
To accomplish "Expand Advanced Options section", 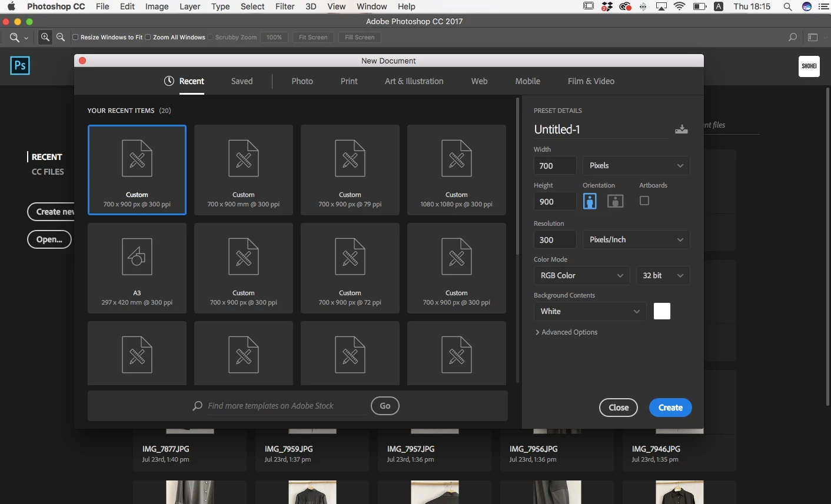I will pos(566,332).
